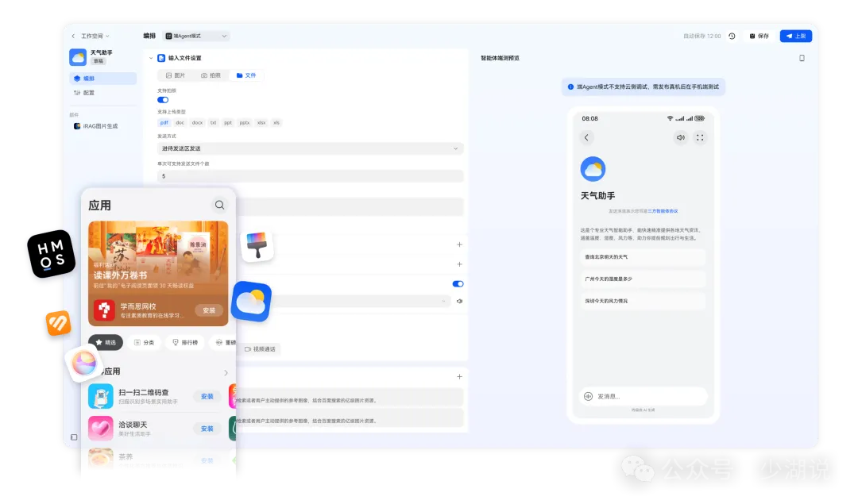Expand the apps list chevron arrow
Viewport: 858px width, 504px height.
point(226,373)
